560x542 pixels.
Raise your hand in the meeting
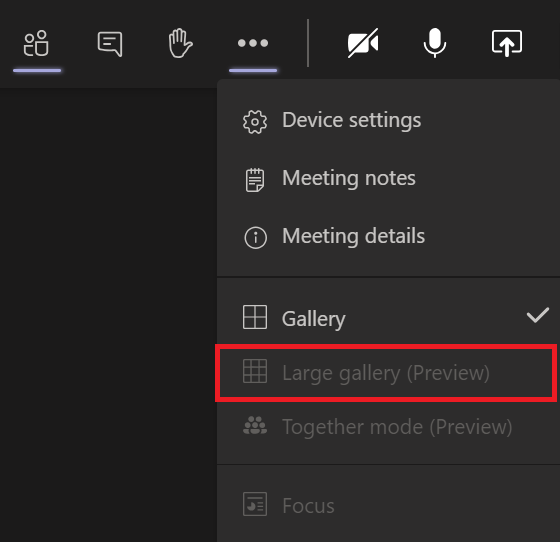[x=180, y=43]
